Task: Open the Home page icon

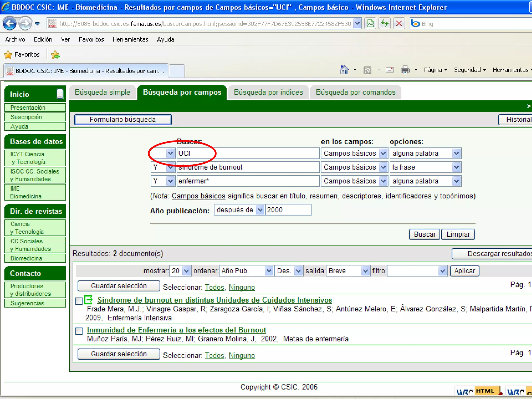Action: 344,70
